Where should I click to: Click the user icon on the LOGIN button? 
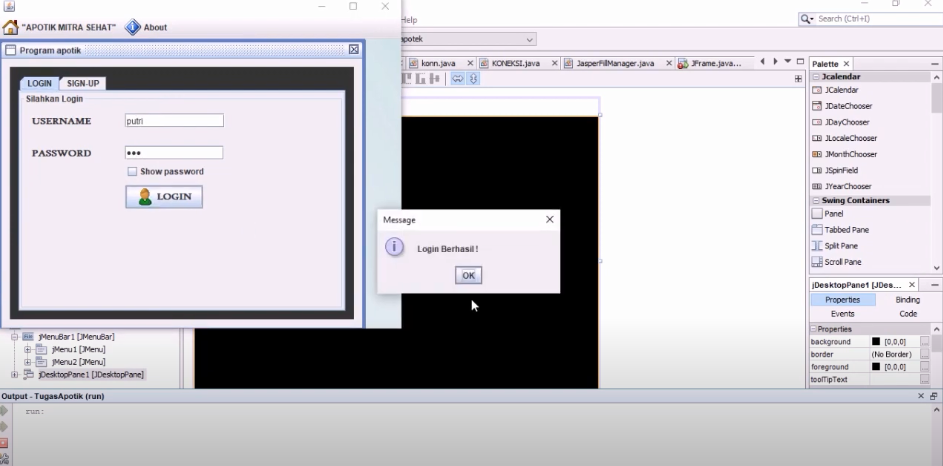pos(145,197)
